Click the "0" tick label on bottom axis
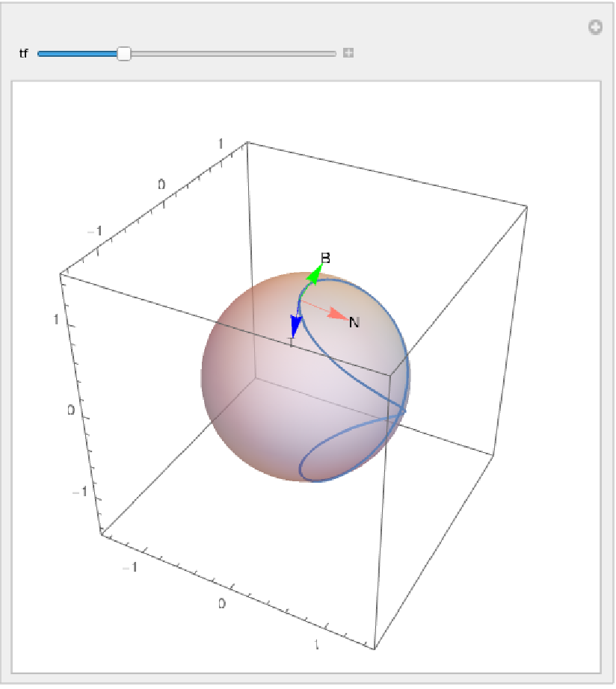 [222, 604]
